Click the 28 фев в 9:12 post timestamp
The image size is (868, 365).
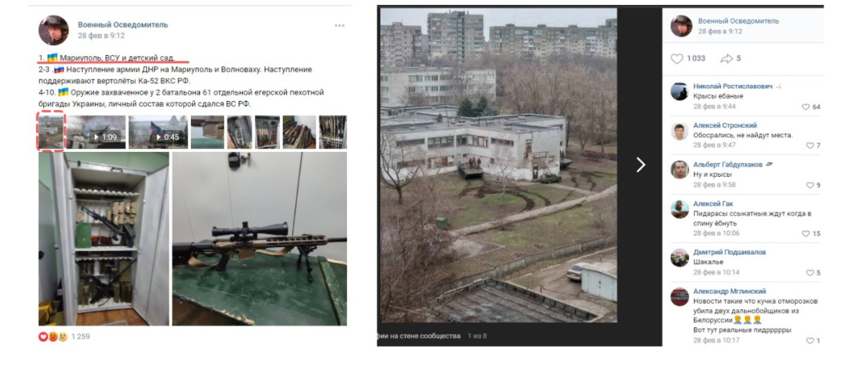tap(101, 36)
